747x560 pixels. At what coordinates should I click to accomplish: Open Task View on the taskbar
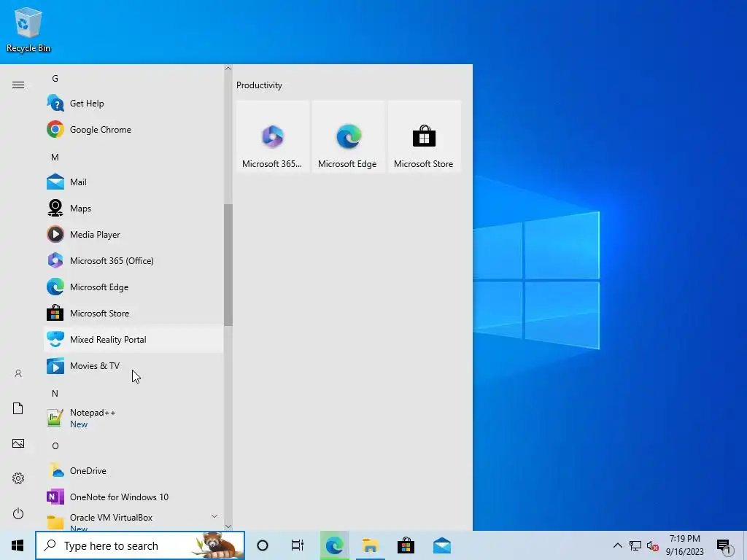pos(298,545)
